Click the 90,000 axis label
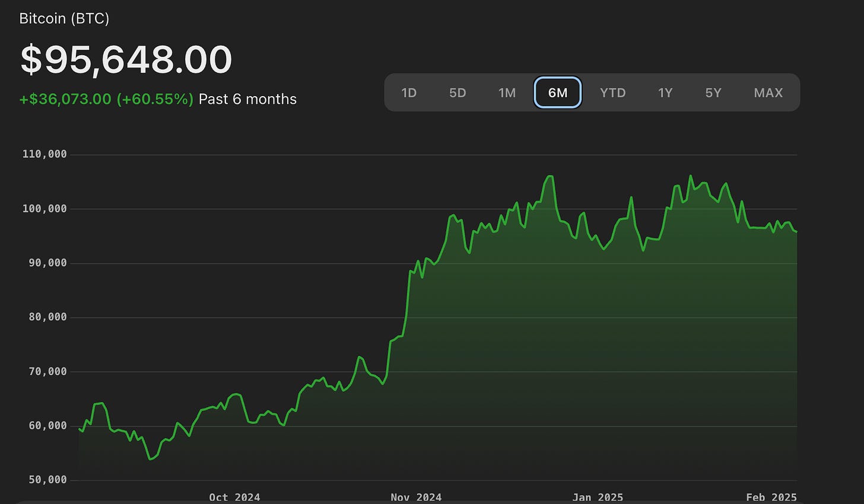 47,263
